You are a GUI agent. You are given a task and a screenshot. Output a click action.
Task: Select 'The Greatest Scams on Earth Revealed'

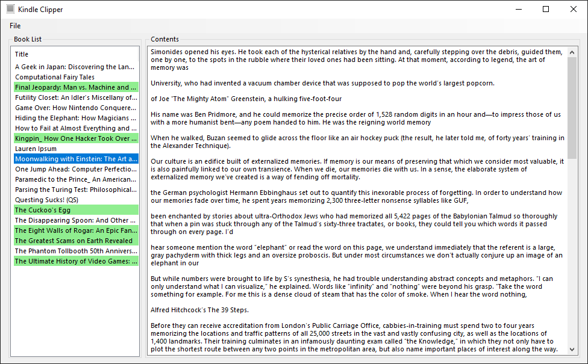pos(76,241)
